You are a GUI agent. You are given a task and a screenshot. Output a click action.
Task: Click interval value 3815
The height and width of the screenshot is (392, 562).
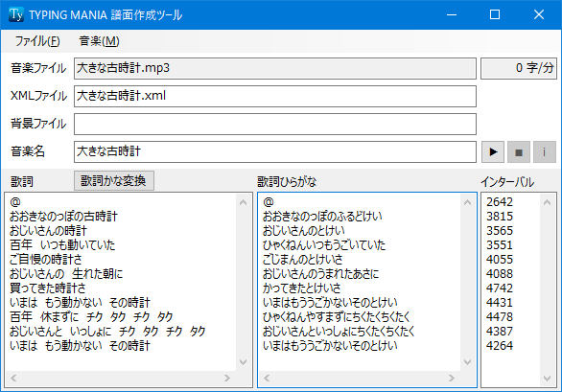[500, 217]
